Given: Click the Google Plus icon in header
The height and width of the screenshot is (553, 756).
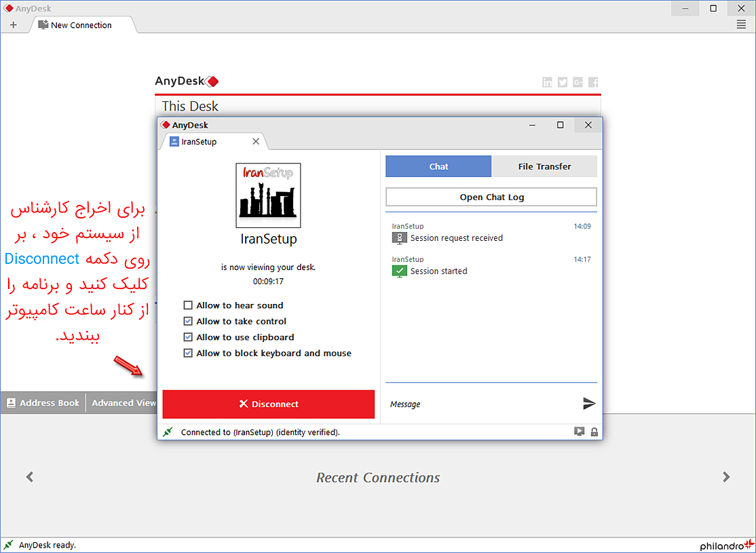Looking at the screenshot, I should 578,82.
